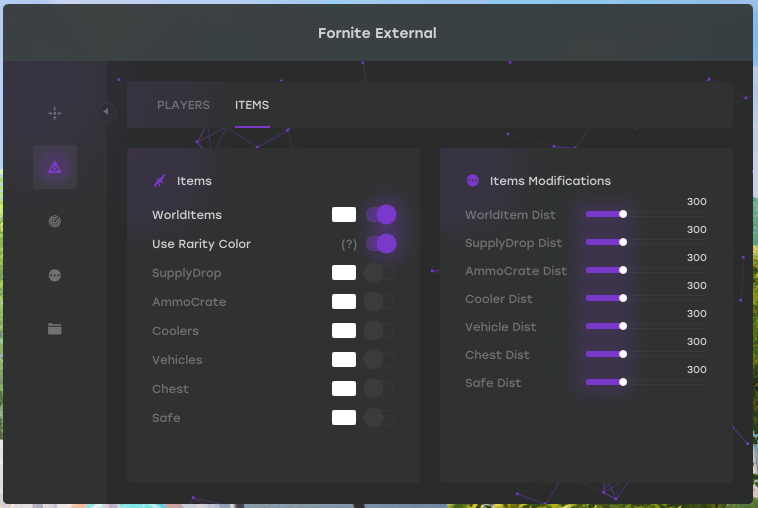Click the Items Modifications heading
This screenshot has height=508, width=758.
pos(550,181)
